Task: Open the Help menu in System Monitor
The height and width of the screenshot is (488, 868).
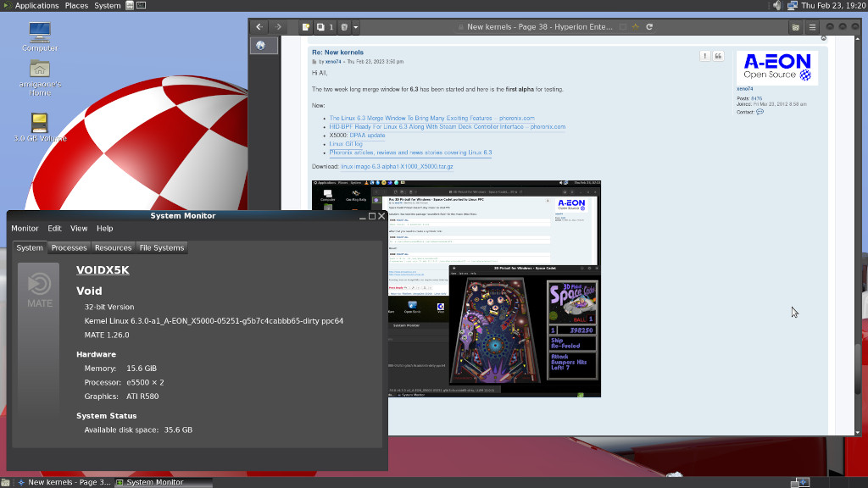Action: point(104,229)
